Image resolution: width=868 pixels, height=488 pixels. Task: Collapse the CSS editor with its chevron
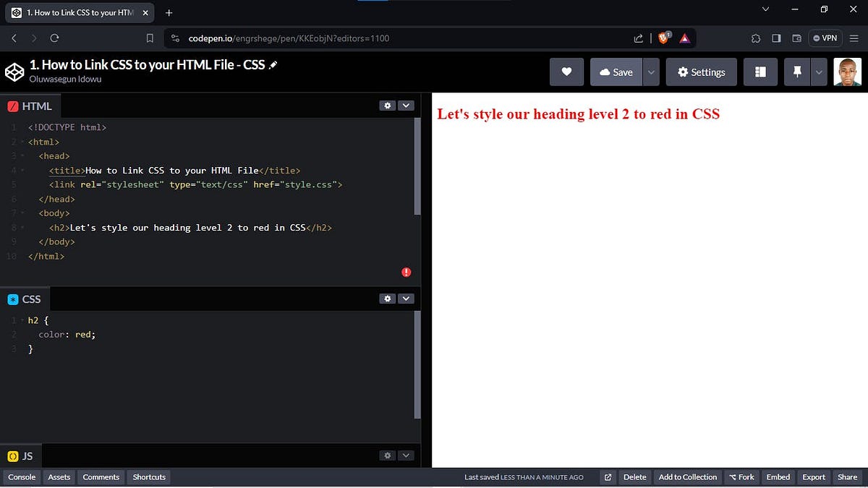(406, 298)
